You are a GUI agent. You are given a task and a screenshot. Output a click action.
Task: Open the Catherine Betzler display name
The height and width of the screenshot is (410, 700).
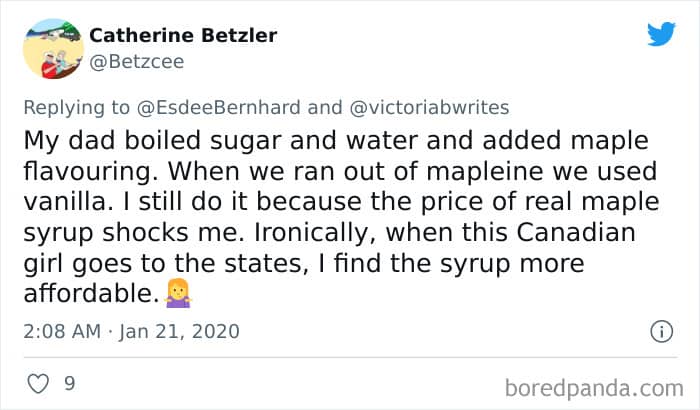[183, 35]
